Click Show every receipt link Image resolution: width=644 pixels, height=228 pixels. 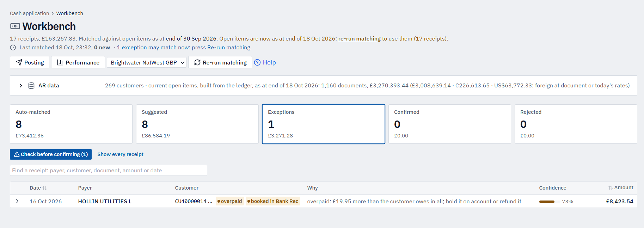click(x=121, y=154)
